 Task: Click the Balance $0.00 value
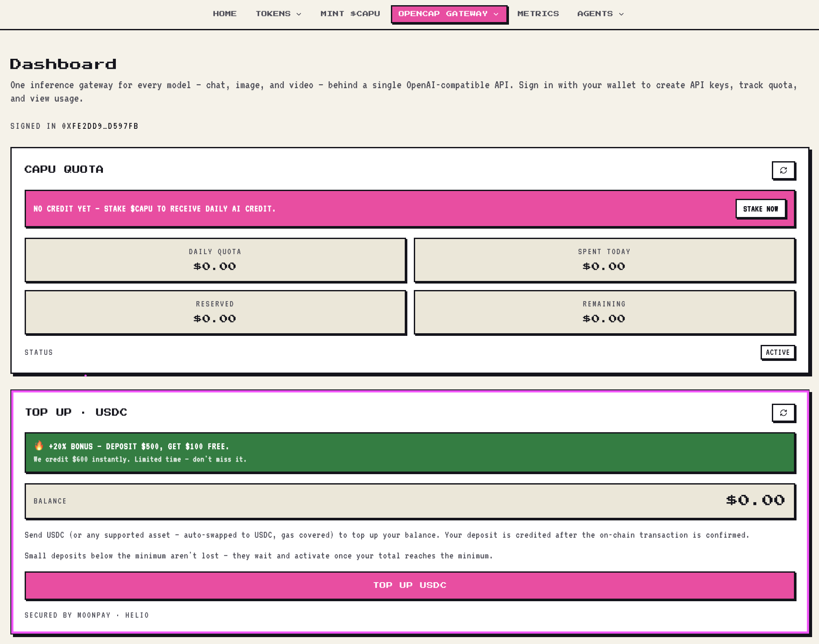[755, 501]
